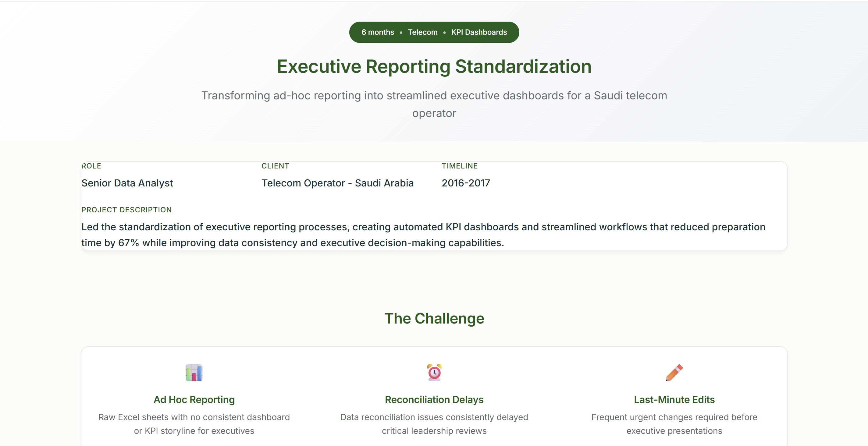
Task: Click the Ad Hoc Reporting heading
Action: 194,399
